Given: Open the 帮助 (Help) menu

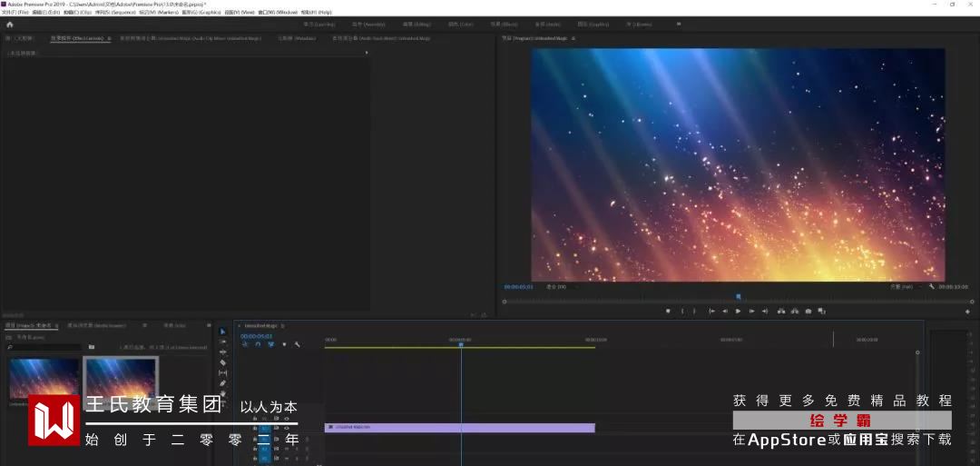Looking at the screenshot, I should (317, 13).
